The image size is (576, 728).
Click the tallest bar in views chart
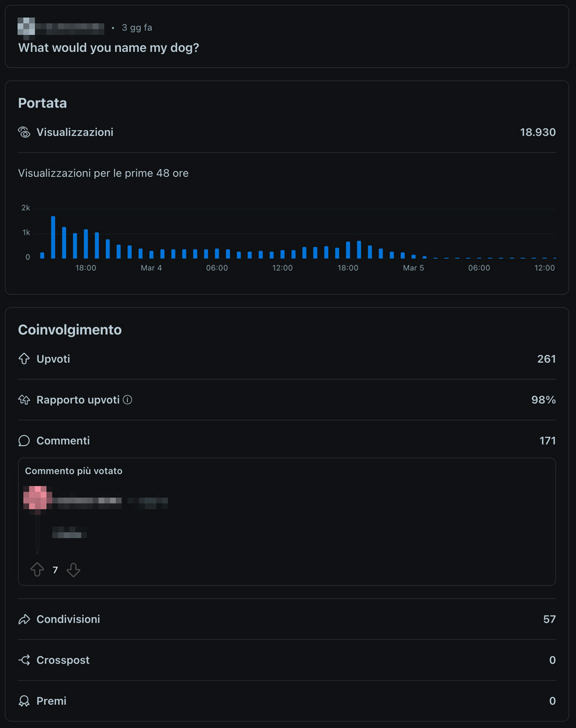53,237
